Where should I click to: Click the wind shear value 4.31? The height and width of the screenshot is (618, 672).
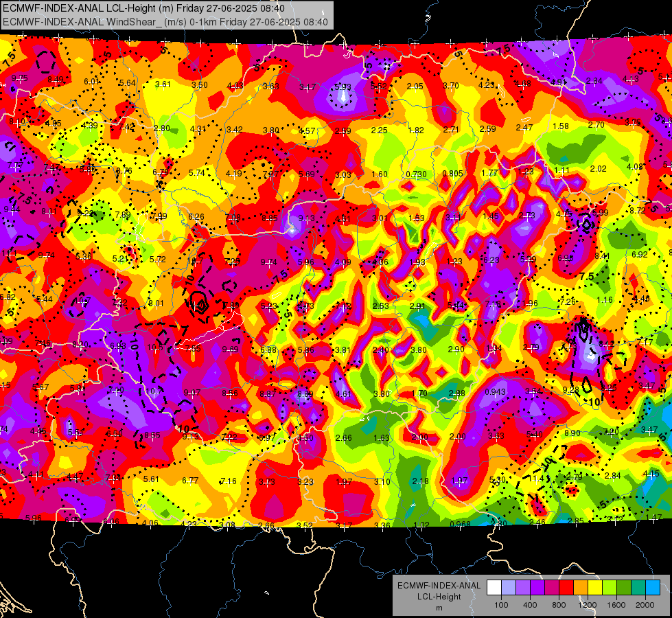(198, 129)
